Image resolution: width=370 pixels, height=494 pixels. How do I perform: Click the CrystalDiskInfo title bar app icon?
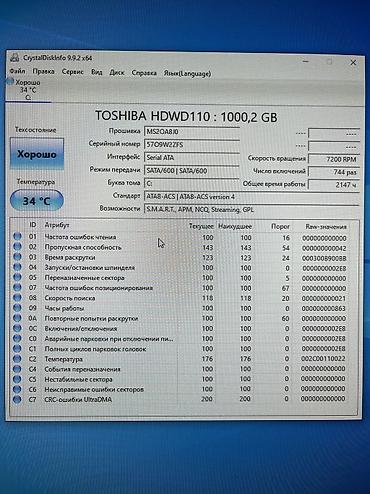pyautogui.click(x=14, y=57)
